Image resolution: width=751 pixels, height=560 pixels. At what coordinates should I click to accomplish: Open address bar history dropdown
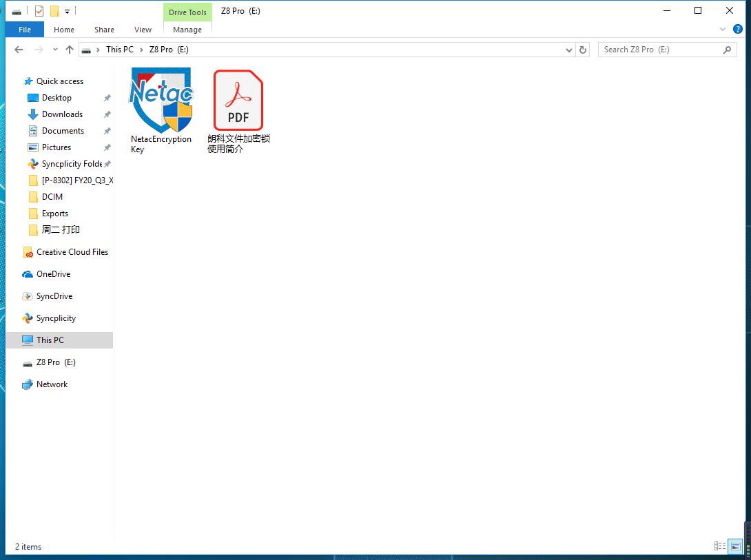tap(568, 50)
